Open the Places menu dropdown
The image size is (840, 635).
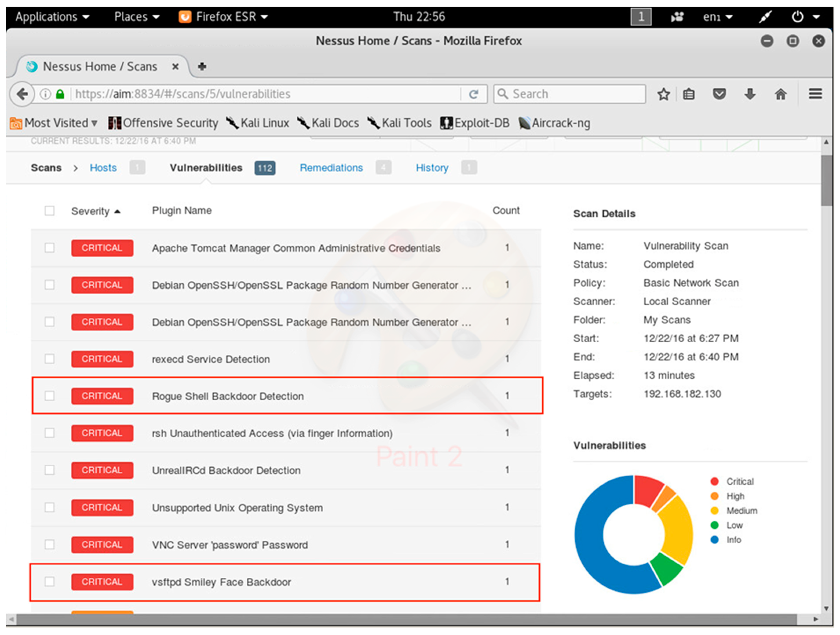click(x=137, y=17)
